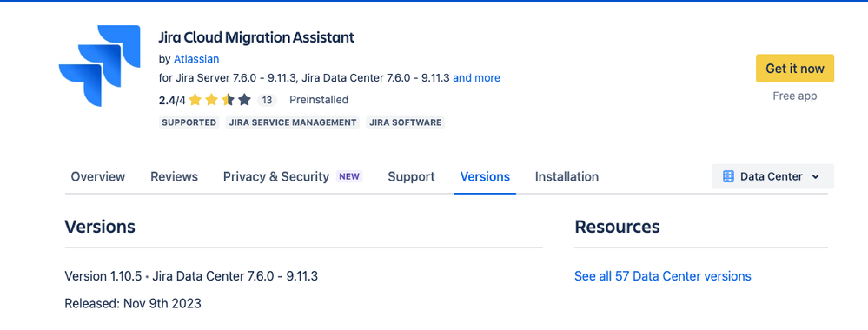Click the half-filled third rating star
Viewport: 868px width, 330px height.
click(228, 100)
